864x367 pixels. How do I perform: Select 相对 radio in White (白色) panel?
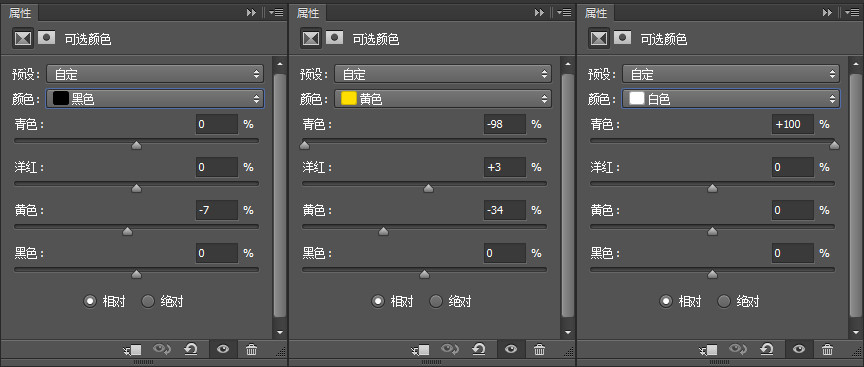pyautogui.click(x=666, y=301)
